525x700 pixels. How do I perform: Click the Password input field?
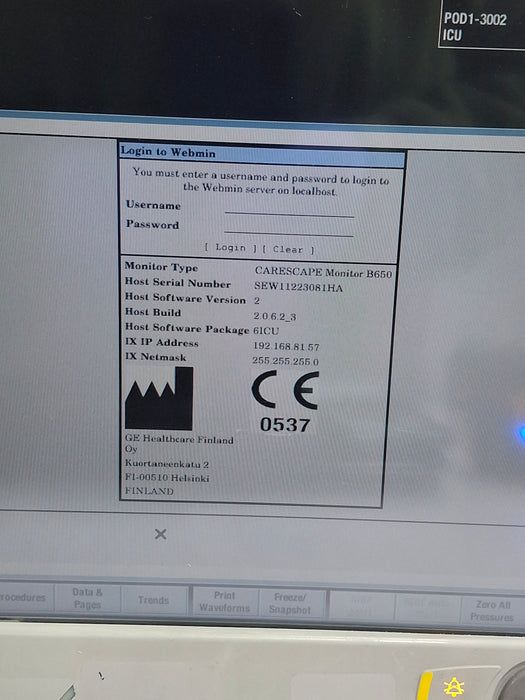[289, 228]
